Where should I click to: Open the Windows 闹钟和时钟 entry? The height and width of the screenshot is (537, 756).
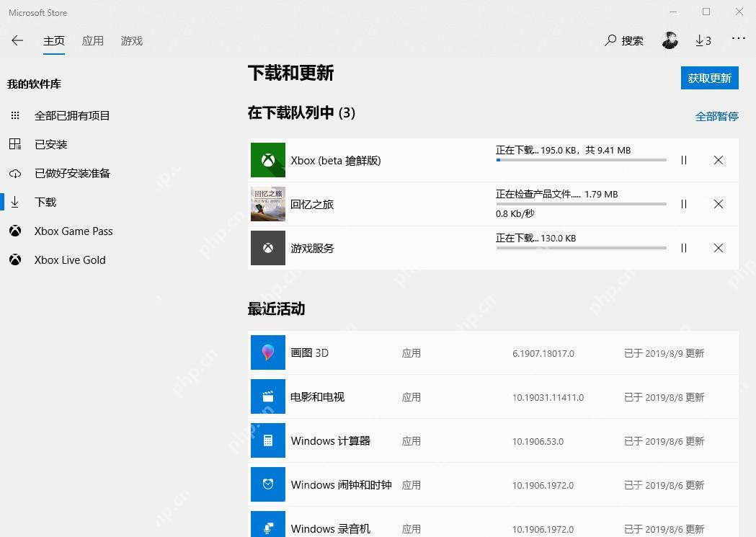point(493,484)
